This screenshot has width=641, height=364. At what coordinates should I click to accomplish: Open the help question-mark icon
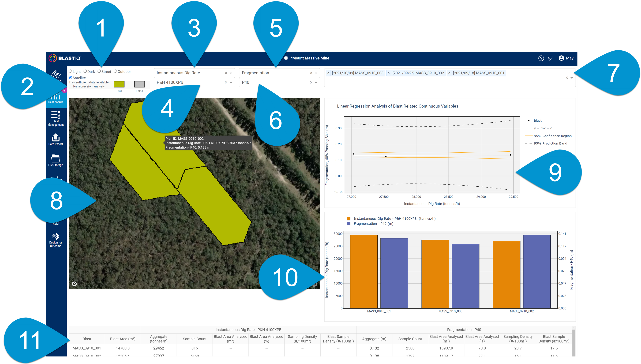click(x=541, y=58)
